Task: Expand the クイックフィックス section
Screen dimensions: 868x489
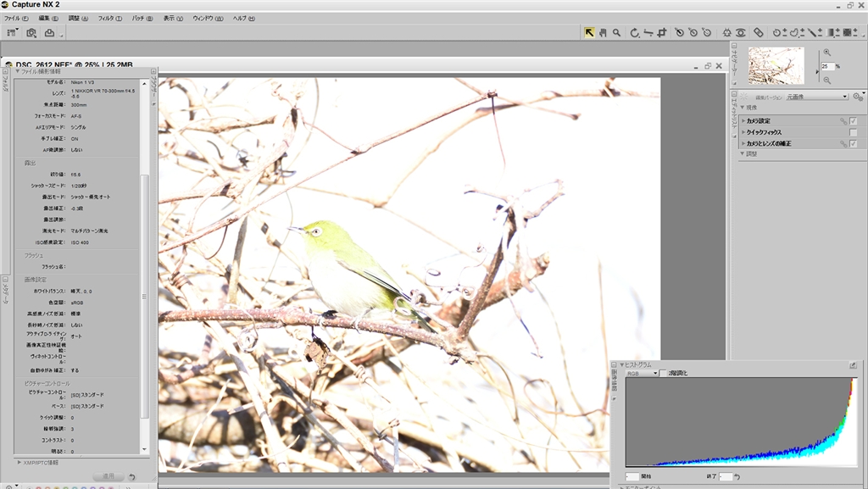Action: [x=743, y=132]
